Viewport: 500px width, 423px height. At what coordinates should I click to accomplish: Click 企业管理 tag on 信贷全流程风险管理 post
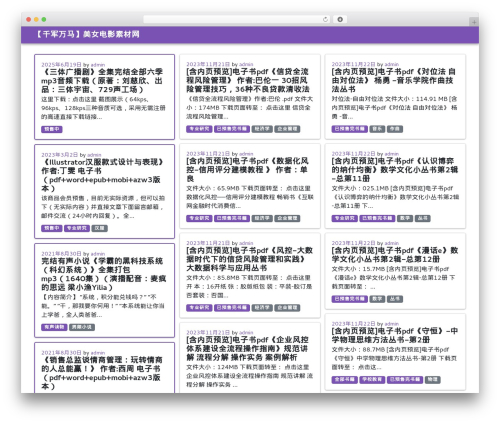287,129
